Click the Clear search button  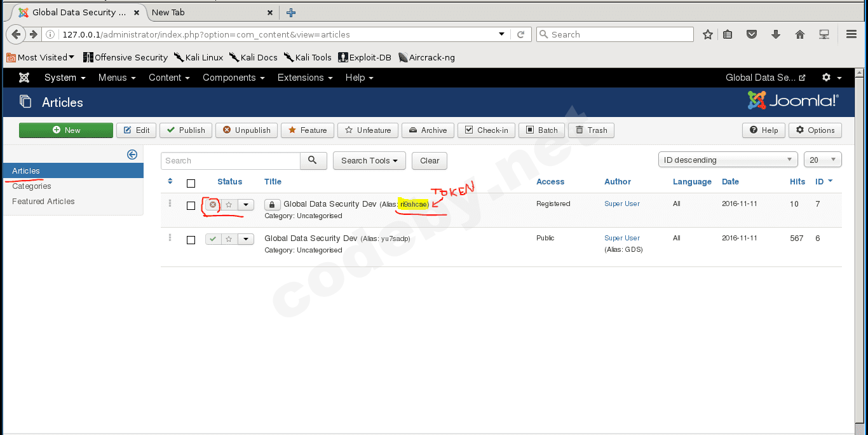(430, 160)
